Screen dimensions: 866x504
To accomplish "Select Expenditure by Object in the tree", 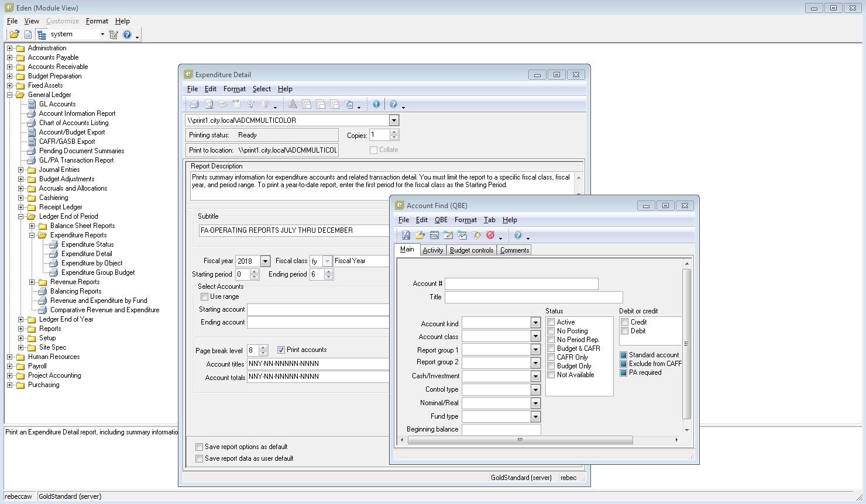I will [92, 263].
